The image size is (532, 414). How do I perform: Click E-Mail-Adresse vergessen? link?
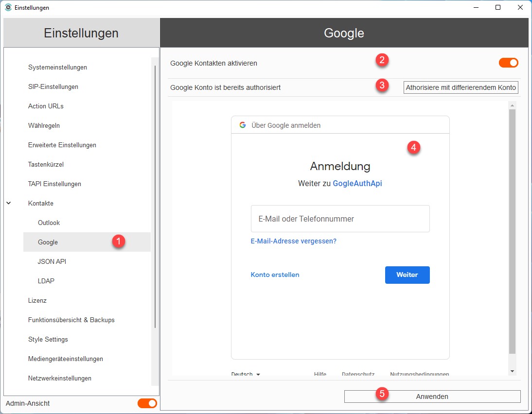pos(294,241)
